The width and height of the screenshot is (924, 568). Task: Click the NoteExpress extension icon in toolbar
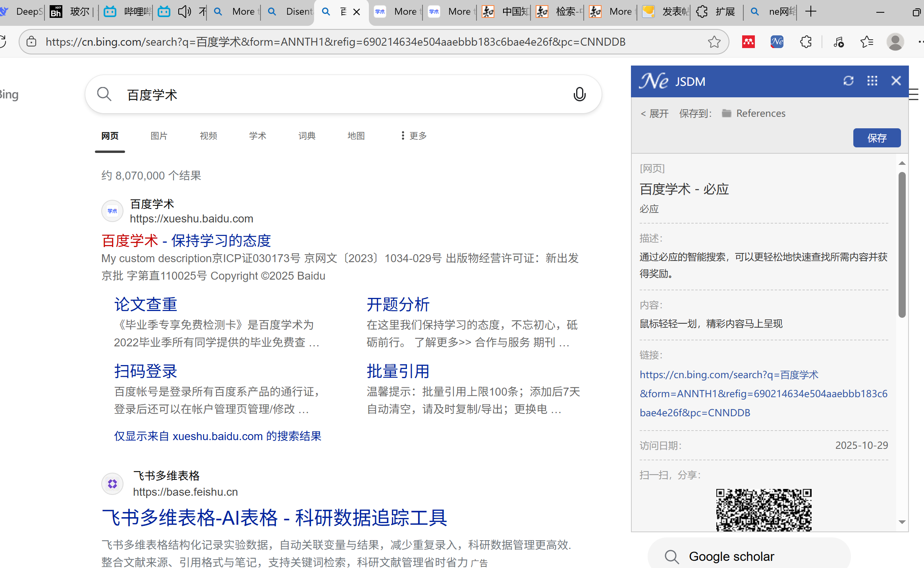pyautogui.click(x=777, y=42)
